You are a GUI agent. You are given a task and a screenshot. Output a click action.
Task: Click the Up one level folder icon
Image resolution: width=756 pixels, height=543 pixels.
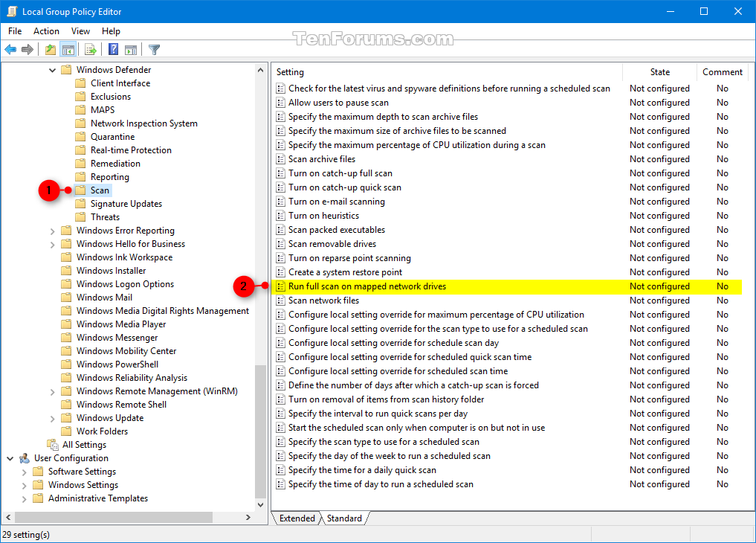pos(50,49)
